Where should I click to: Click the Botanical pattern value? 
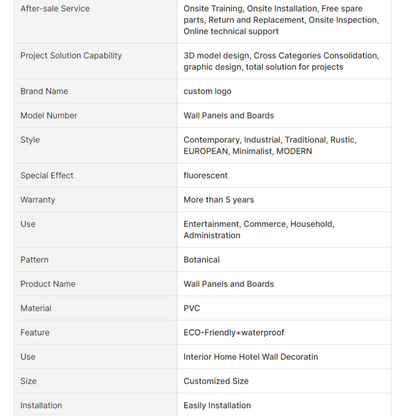click(x=202, y=260)
